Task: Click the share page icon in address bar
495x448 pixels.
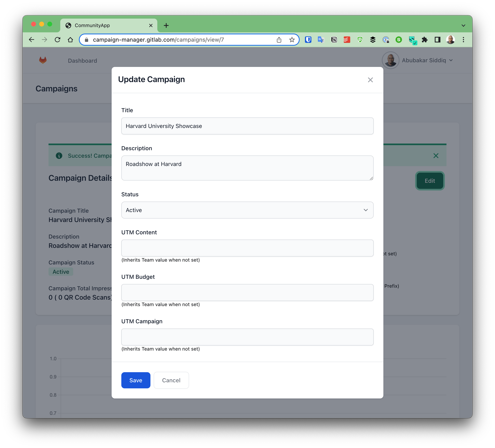Action: click(x=279, y=39)
